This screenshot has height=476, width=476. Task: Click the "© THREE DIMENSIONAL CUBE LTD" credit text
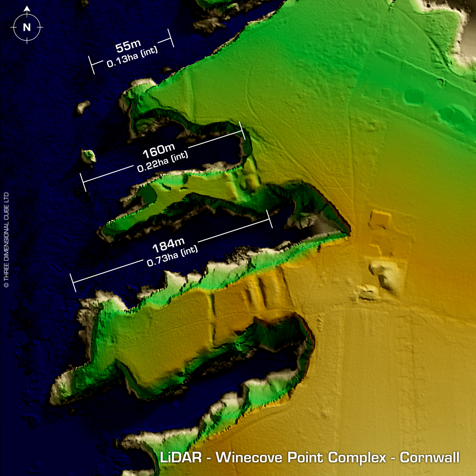[6, 240]
